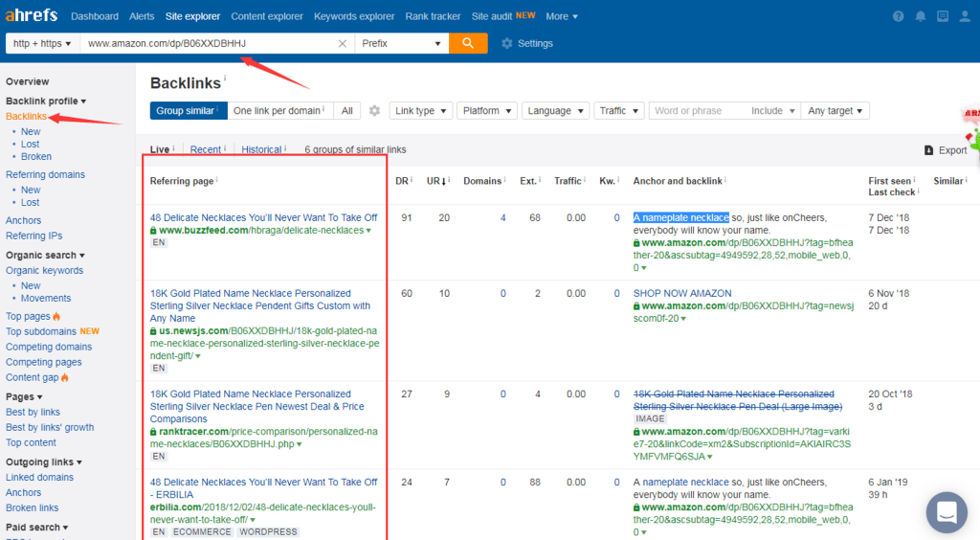Click the Ahrefs logo

point(32,15)
